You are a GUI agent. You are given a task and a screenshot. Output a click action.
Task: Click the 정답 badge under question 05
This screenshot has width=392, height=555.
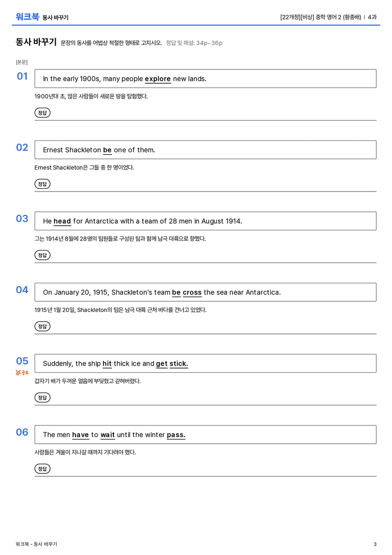[42, 397]
